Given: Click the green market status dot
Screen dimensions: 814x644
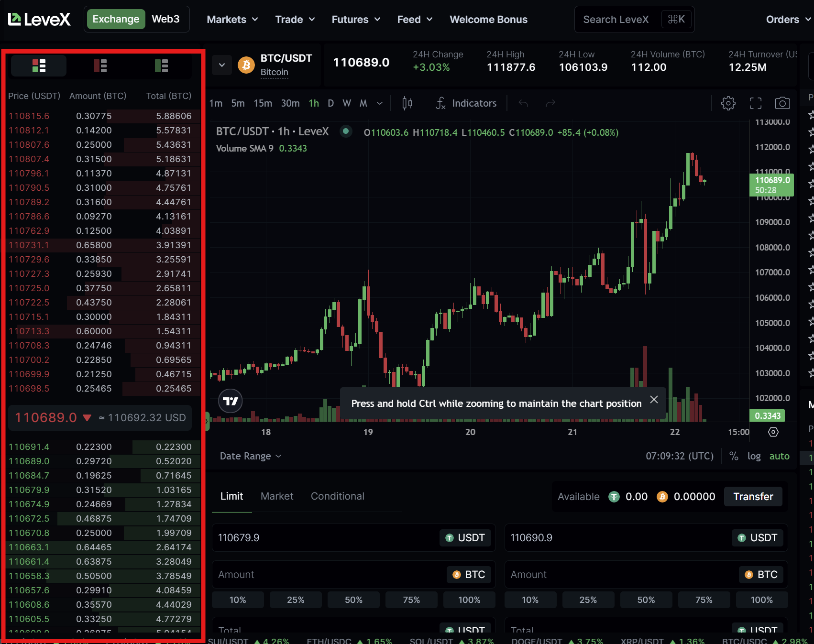Looking at the screenshot, I should (346, 131).
